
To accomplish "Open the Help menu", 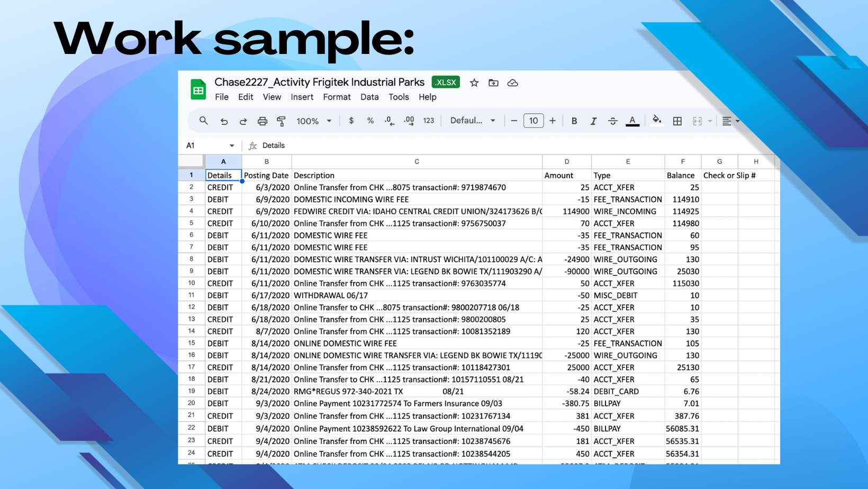I will [x=428, y=97].
